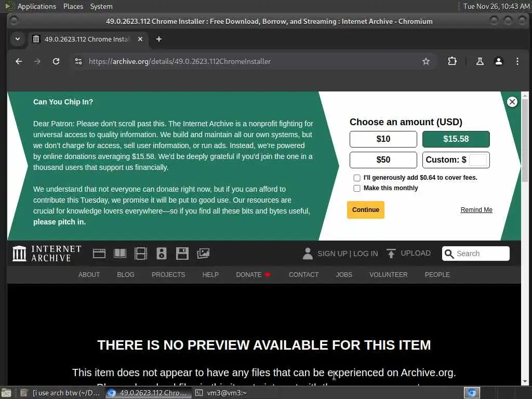Click the yellow Continue button

pyautogui.click(x=365, y=210)
